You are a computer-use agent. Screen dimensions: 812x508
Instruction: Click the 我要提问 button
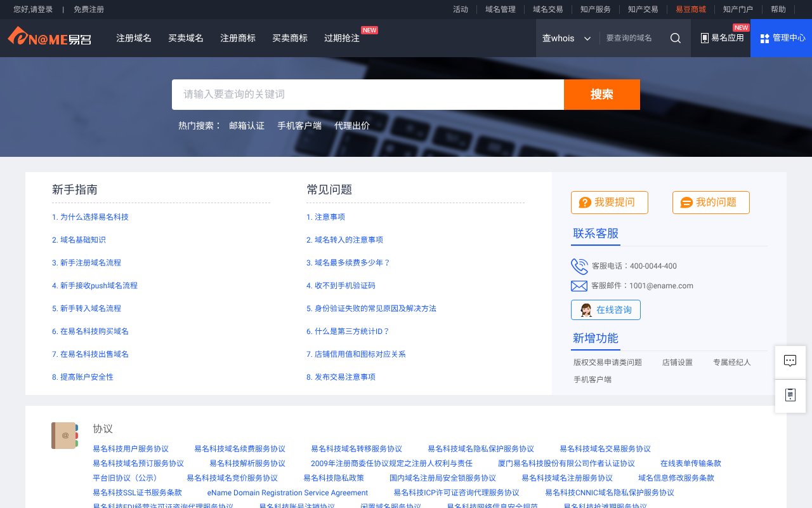610,203
